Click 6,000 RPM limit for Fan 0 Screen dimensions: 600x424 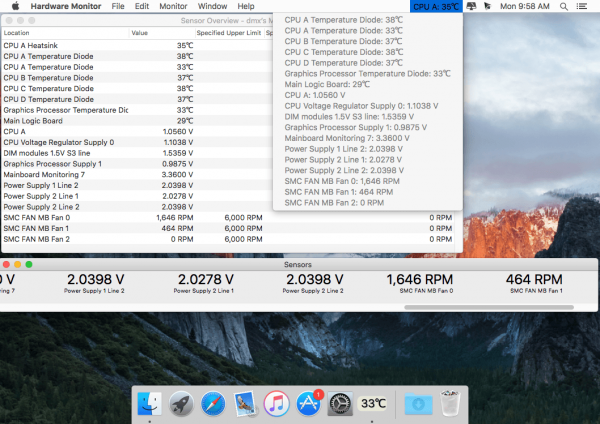[243, 217]
